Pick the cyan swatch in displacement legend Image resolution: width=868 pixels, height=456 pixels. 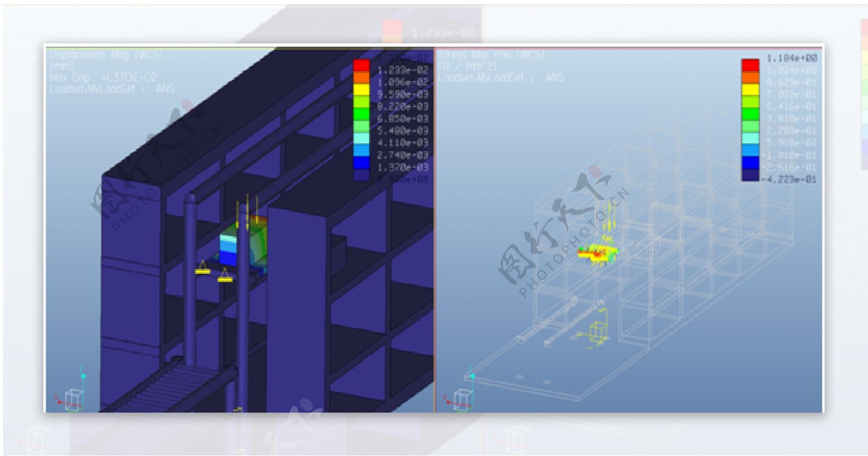(x=361, y=139)
